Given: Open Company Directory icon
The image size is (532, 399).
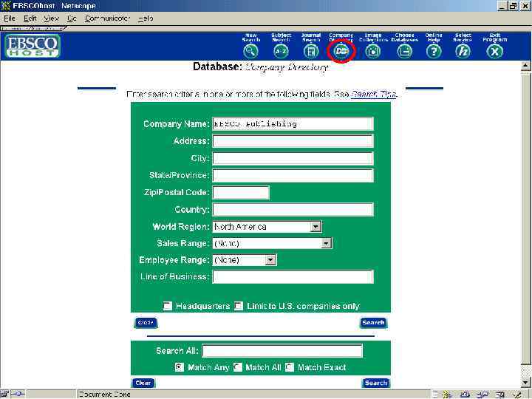Looking at the screenshot, I should pos(341,51).
